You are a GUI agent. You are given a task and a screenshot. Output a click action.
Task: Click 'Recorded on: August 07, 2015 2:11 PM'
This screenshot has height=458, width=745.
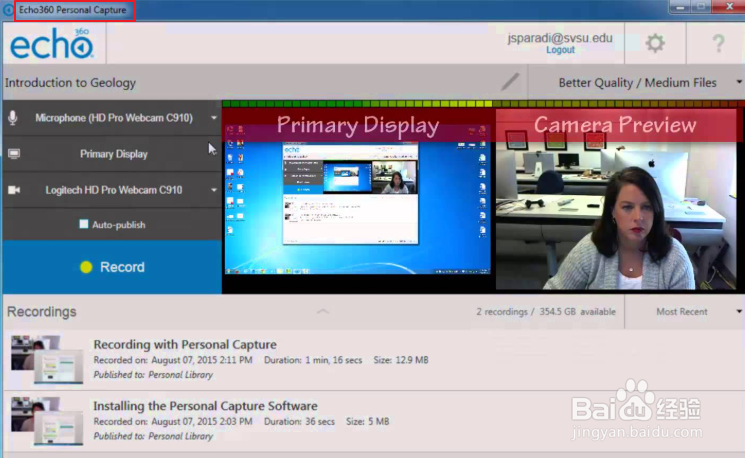click(x=173, y=360)
